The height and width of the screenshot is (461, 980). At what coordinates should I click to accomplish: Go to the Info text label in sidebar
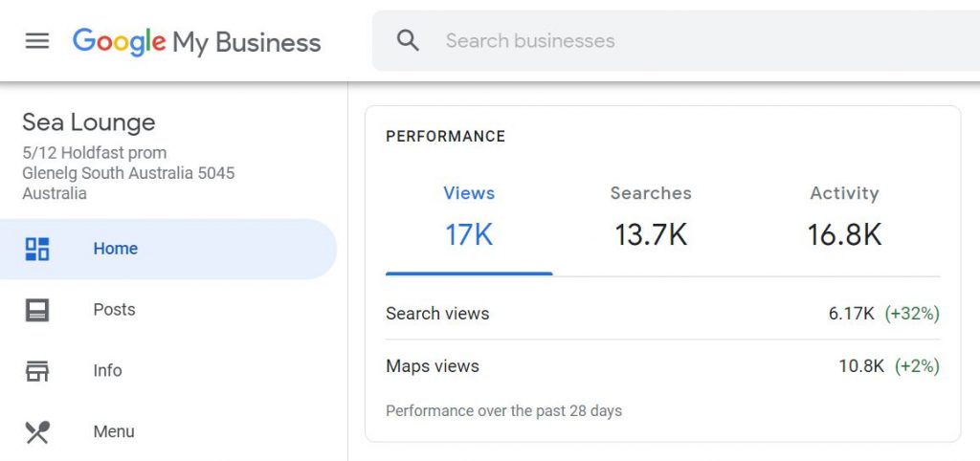click(x=107, y=371)
